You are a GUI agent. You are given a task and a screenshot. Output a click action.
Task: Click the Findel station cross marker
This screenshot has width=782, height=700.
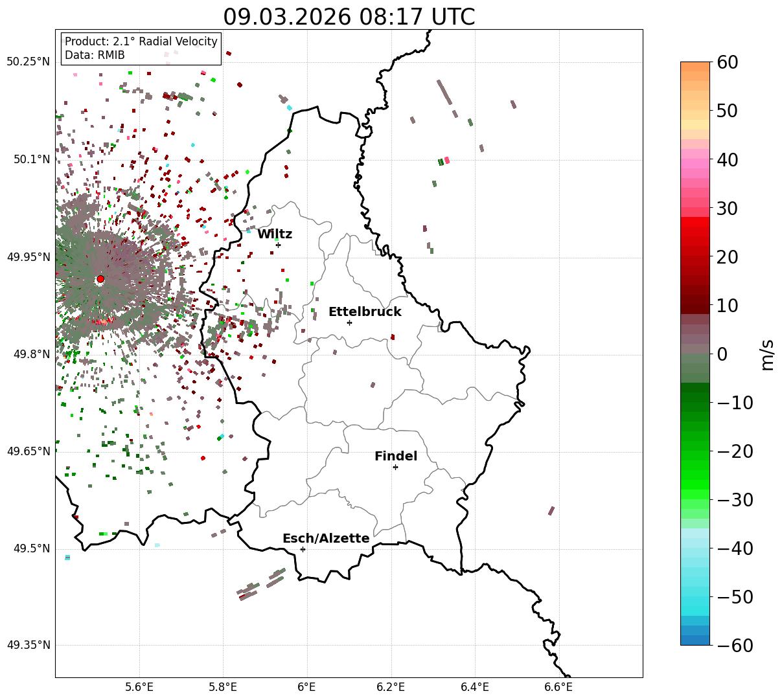[395, 467]
